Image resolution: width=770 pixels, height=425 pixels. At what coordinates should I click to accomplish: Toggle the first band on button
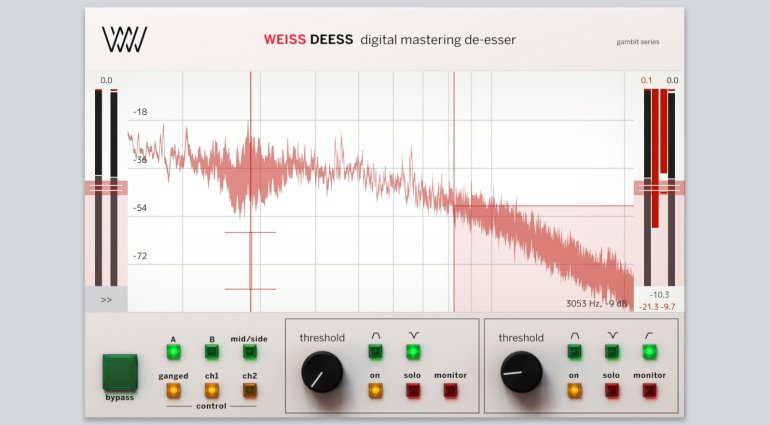[x=375, y=390]
